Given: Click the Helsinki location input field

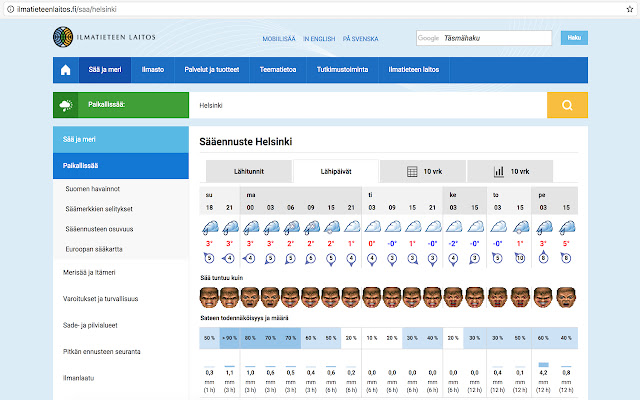Looking at the screenshot, I should pyautogui.click(x=368, y=105).
